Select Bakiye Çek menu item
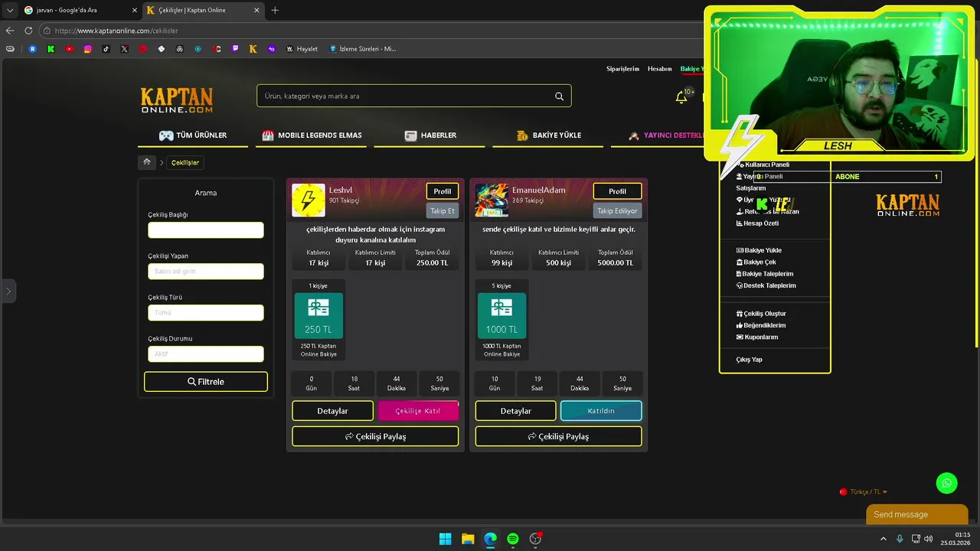 [756, 262]
